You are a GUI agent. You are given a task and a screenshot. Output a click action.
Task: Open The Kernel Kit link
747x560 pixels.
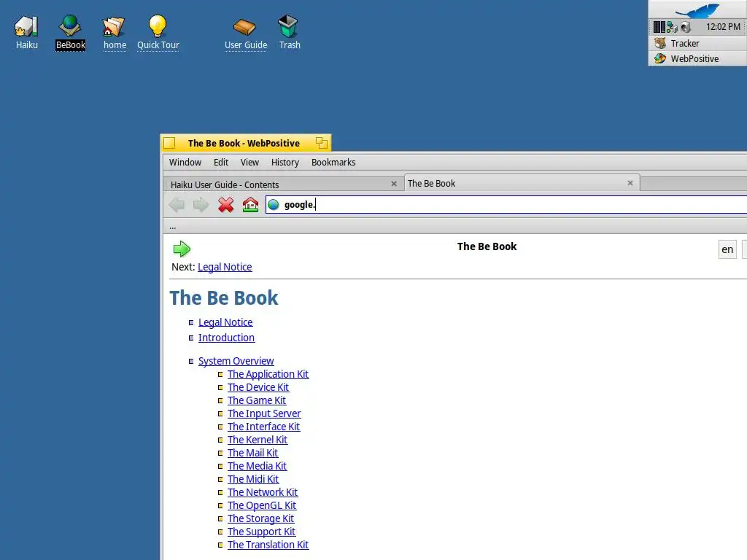coord(258,440)
